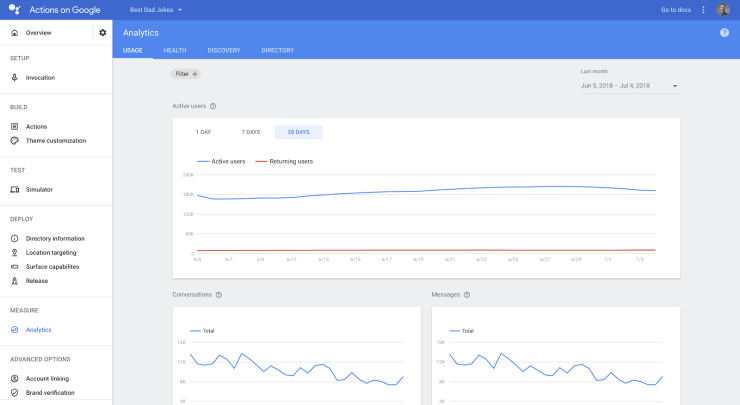Open the Last month date range dropdown
Image resolution: width=740 pixels, height=405 pixels.
click(x=629, y=86)
